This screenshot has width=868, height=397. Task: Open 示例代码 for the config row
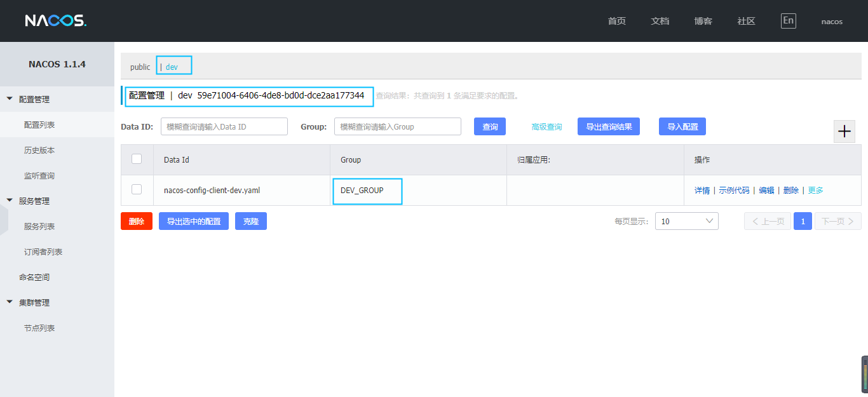tap(734, 190)
